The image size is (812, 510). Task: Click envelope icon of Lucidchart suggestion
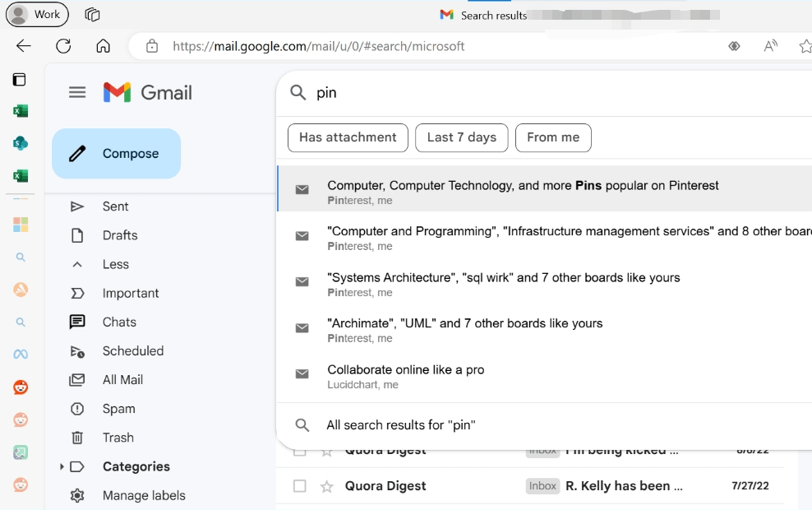click(x=302, y=373)
